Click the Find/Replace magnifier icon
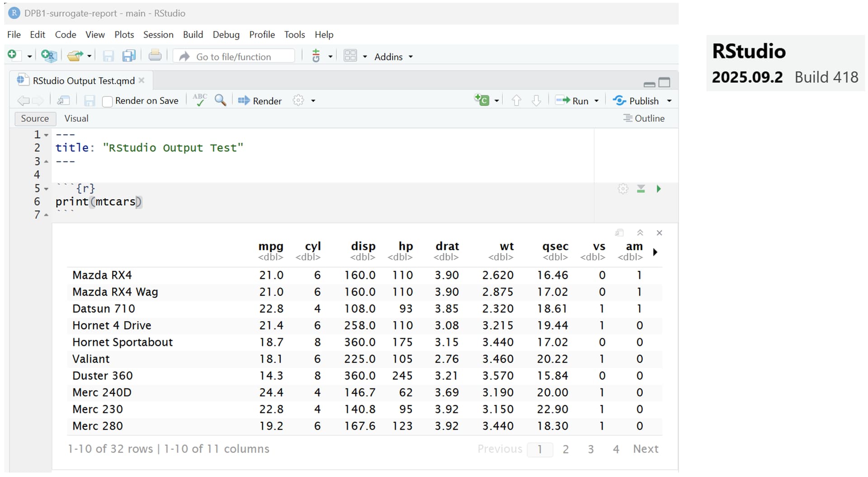The height and width of the screenshot is (477, 868). click(x=220, y=100)
